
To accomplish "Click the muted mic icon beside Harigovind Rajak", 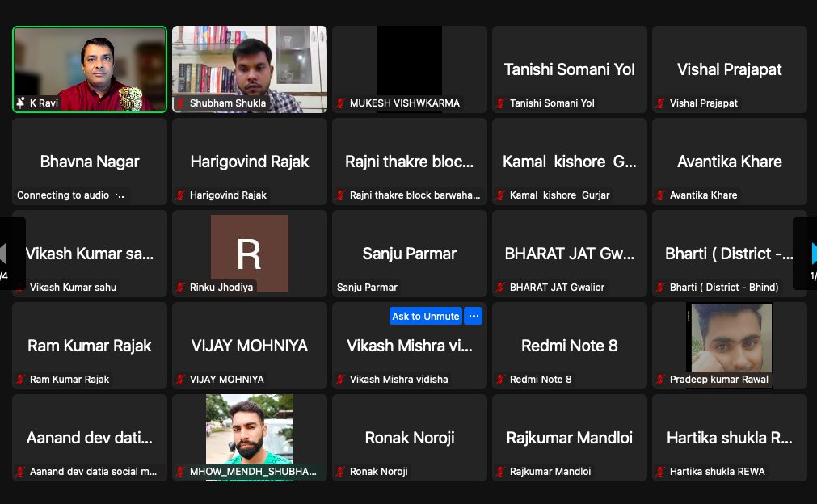I will 180,195.
